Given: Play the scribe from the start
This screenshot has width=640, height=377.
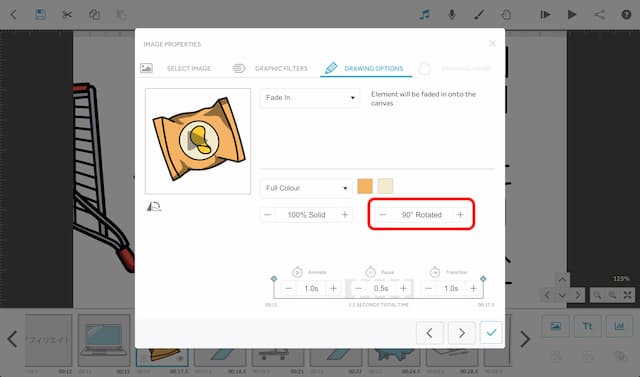Looking at the screenshot, I should click(572, 15).
